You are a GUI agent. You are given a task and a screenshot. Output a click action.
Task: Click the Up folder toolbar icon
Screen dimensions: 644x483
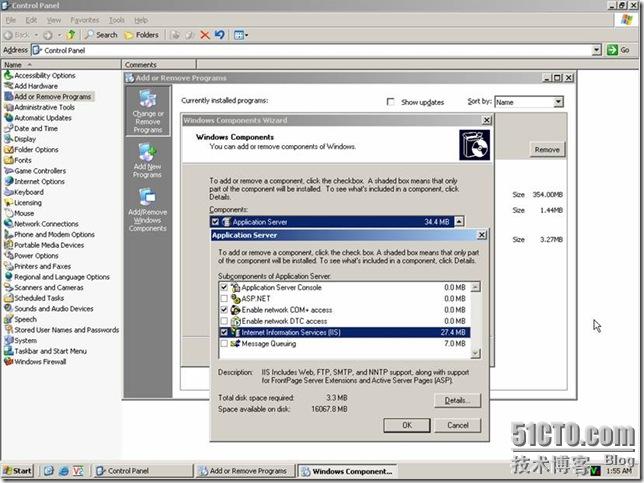click(71, 35)
